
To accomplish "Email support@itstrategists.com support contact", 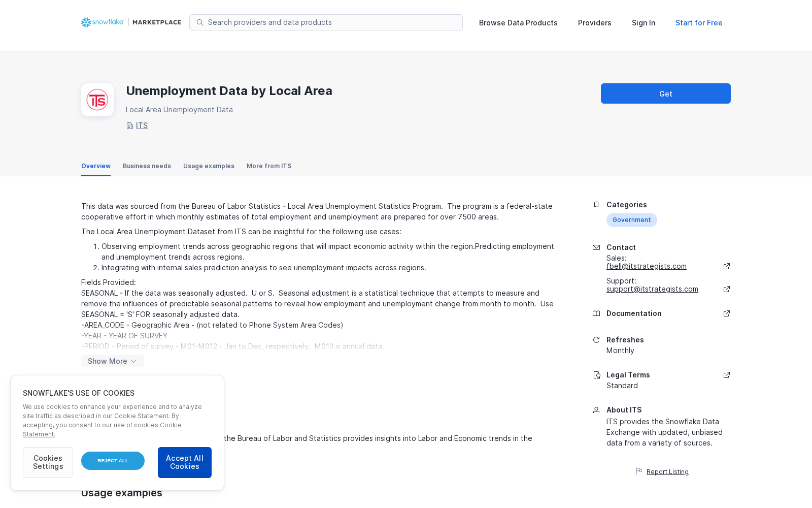I will [x=652, y=289].
